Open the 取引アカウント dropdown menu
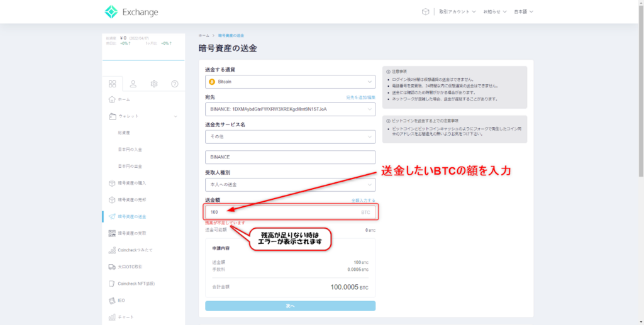Viewport: 644px width, 325px height. pyautogui.click(x=457, y=12)
